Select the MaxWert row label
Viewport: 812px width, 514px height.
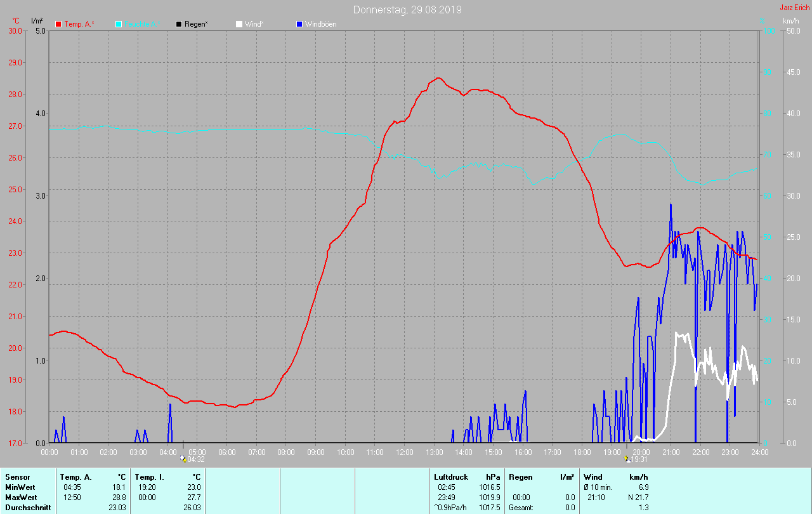coord(20,497)
